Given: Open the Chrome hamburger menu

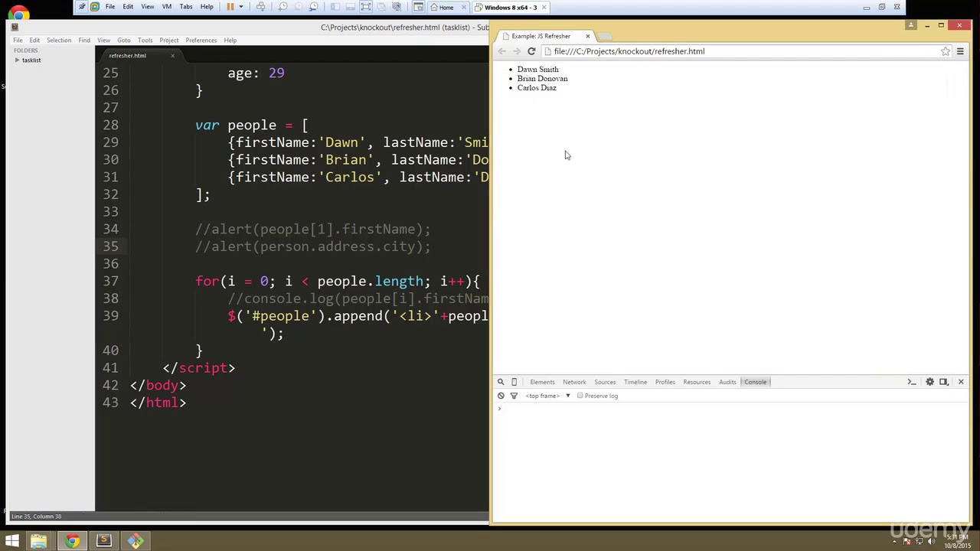Looking at the screenshot, I should point(960,51).
